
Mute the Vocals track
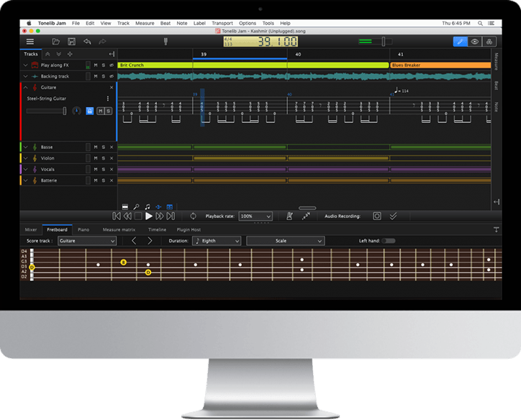click(96, 169)
